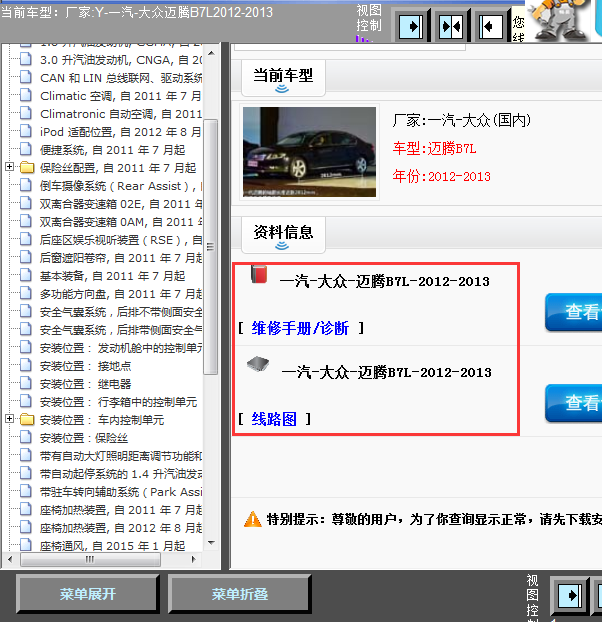
Task: Open 3.0 升汽油发动机 CNGA entry
Action: click(x=121, y=60)
